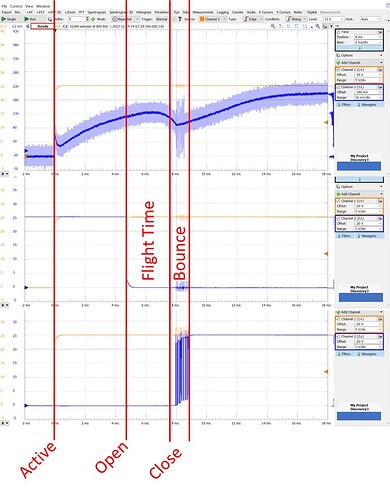390x500 pixels.
Task: Toggle the top panel's Channel 2 checkbox
Action: click(x=338, y=87)
